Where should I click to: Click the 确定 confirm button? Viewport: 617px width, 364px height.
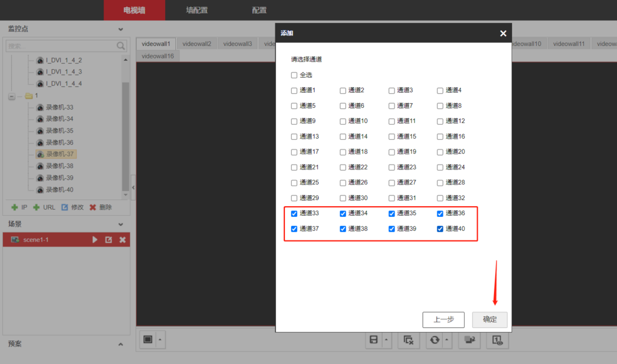pos(490,319)
